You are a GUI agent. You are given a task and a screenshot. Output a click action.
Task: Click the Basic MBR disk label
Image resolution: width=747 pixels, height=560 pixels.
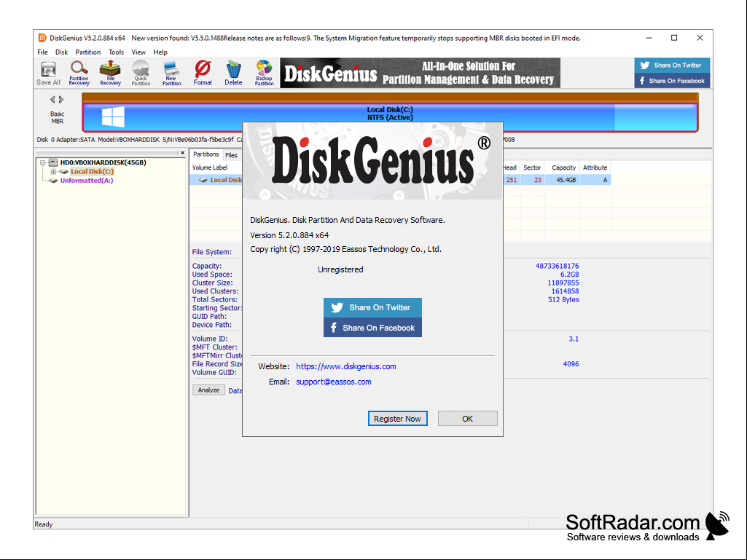click(x=57, y=118)
